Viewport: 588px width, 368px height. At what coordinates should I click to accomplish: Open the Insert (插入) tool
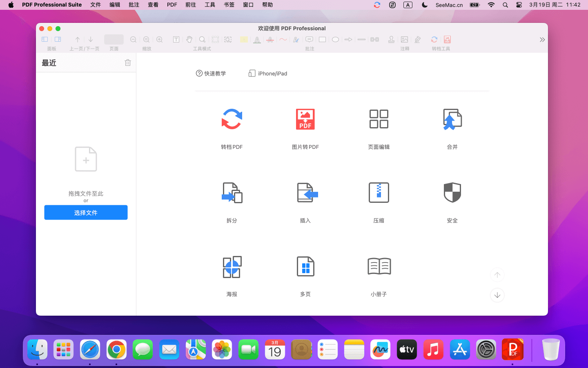pyautogui.click(x=305, y=193)
